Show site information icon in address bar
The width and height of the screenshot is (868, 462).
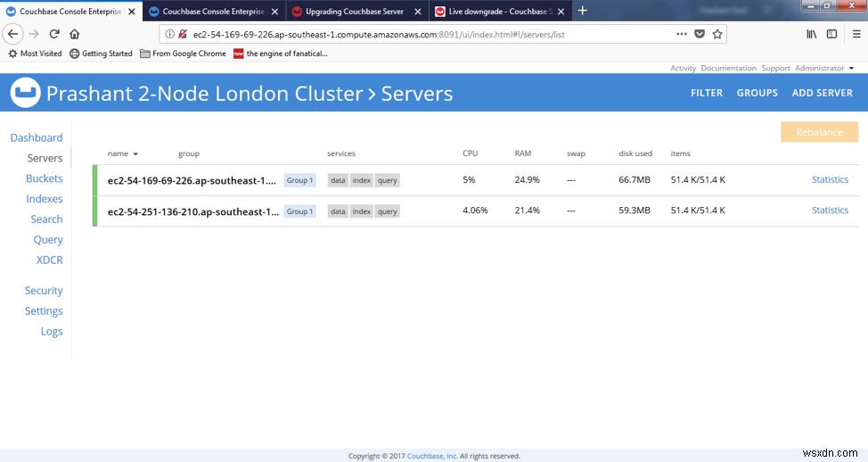170,35
